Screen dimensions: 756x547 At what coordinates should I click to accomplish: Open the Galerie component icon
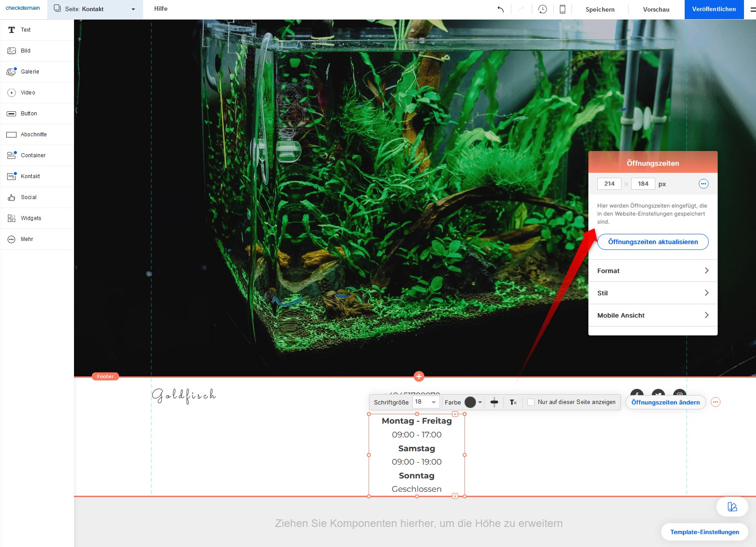click(x=12, y=72)
